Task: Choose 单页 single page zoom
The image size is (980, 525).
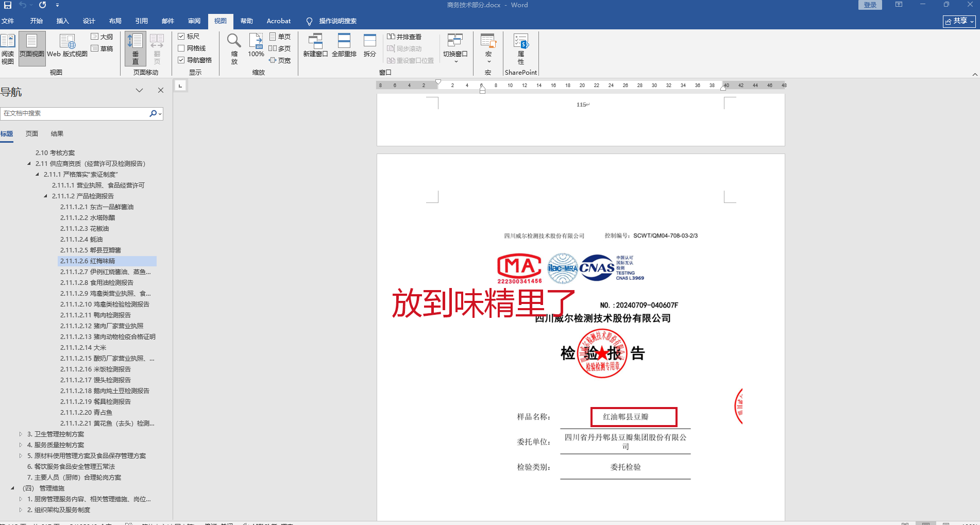Action: pos(280,37)
